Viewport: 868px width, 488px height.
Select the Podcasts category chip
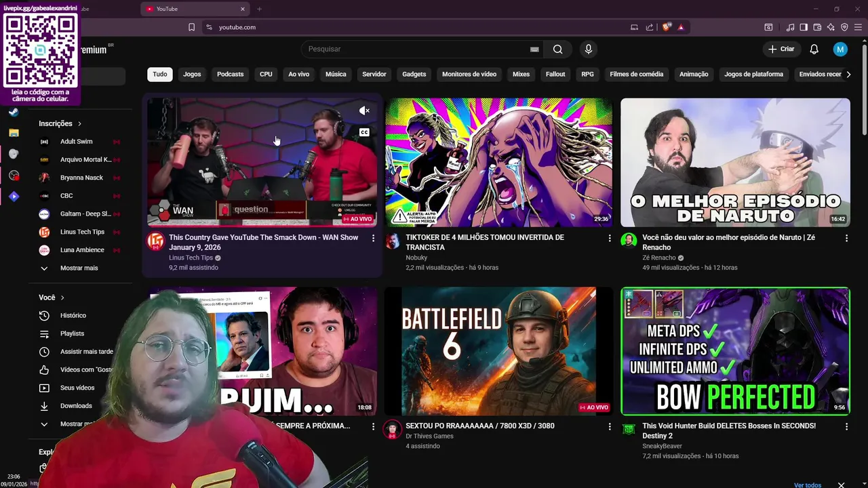coord(230,74)
